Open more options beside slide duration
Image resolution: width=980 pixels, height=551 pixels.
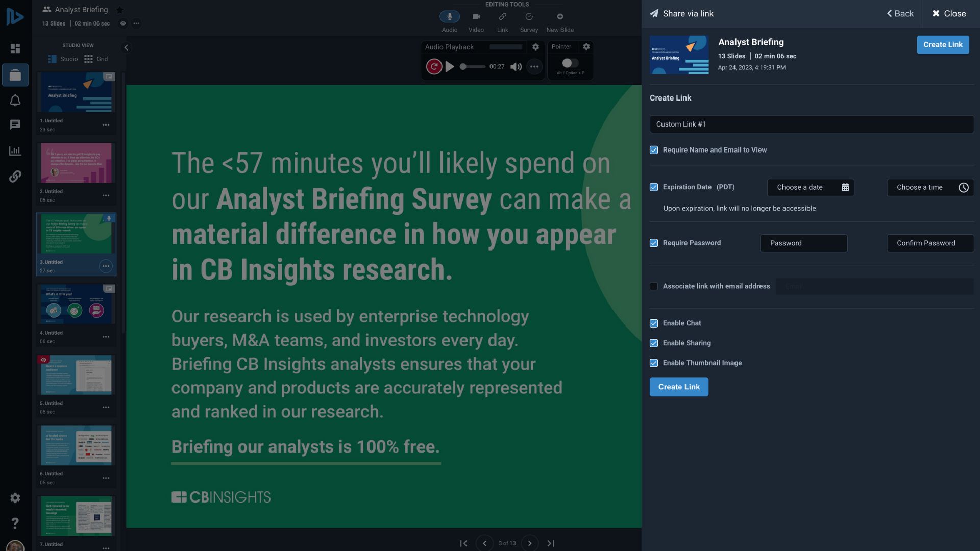pos(136,23)
